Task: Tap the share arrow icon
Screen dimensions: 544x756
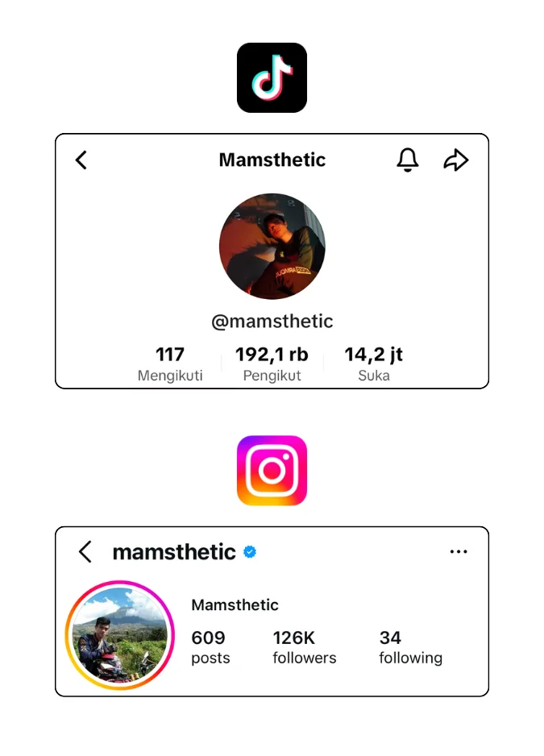Action: [x=456, y=160]
